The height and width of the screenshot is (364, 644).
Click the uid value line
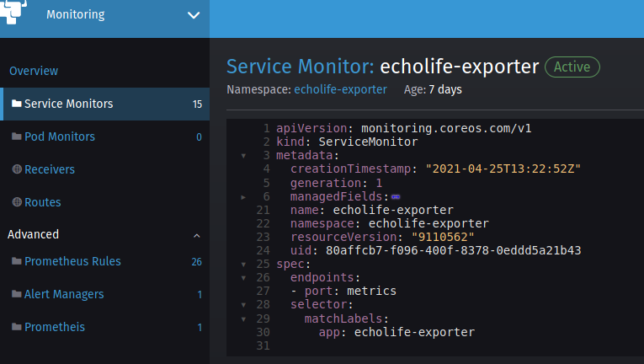tap(436, 250)
